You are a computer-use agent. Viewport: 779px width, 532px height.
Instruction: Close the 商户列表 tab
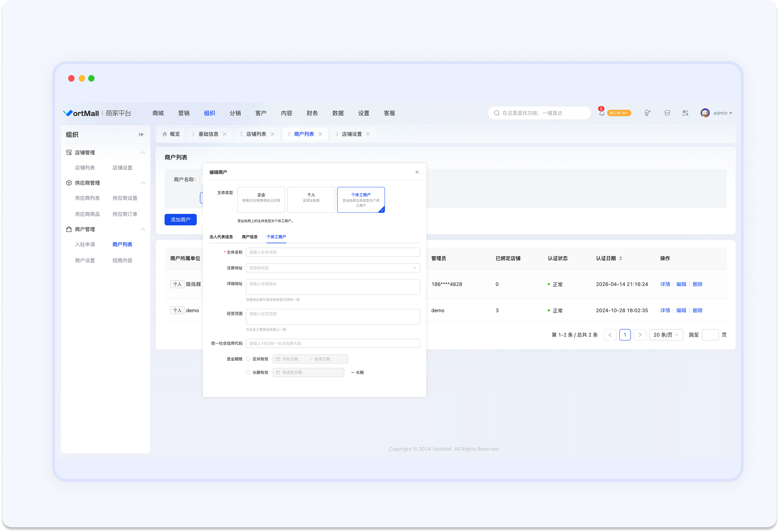click(320, 134)
